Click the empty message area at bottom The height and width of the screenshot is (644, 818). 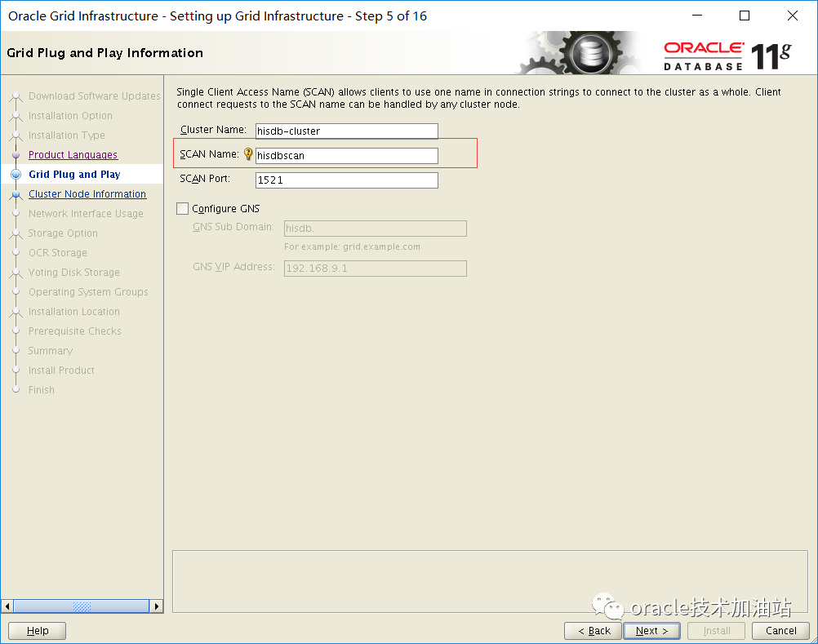(490, 581)
